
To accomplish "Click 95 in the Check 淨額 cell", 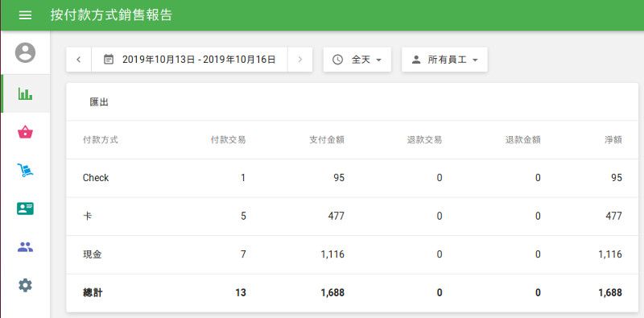I will point(617,178).
